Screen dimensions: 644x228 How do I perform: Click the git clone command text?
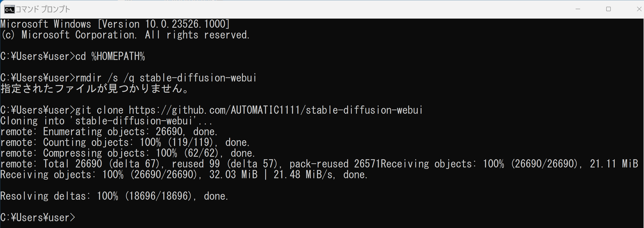coord(249,110)
